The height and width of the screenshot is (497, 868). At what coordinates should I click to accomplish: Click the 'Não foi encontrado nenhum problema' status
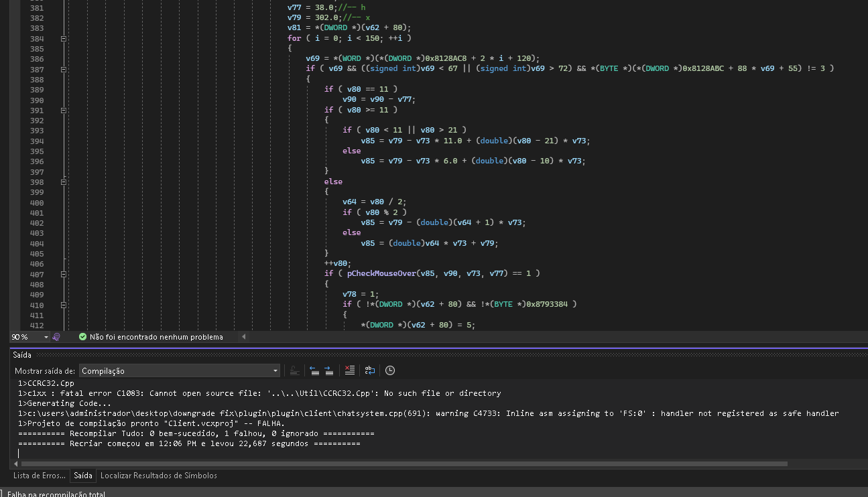coord(156,337)
